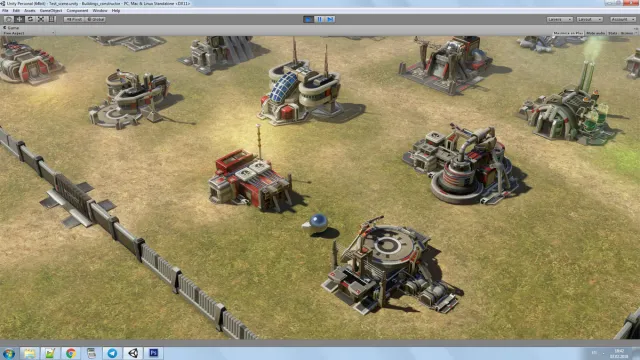Stop play mode with the Play button
Viewport: 640px width, 360px height.
(x=309, y=19)
